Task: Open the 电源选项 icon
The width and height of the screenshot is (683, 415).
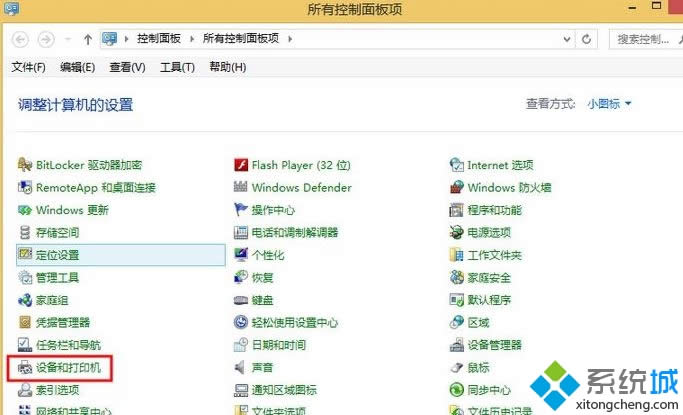Action: tap(456, 233)
